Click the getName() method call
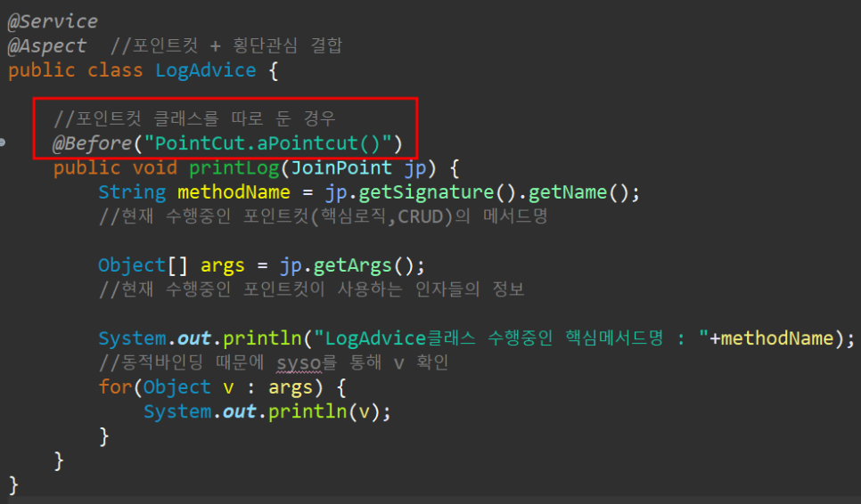 [578, 192]
